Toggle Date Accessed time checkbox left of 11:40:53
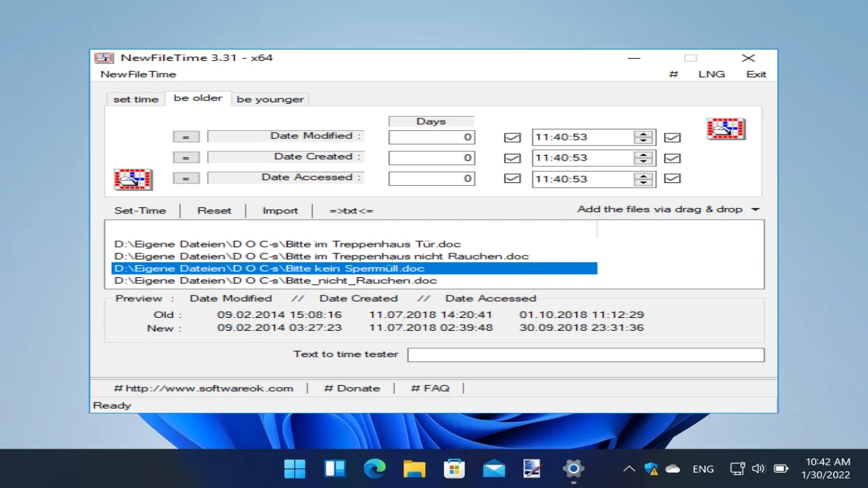868x488 pixels. (513, 178)
